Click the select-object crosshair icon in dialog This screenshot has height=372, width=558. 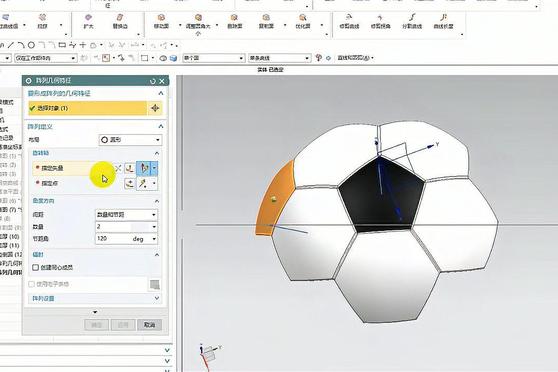coord(155,108)
